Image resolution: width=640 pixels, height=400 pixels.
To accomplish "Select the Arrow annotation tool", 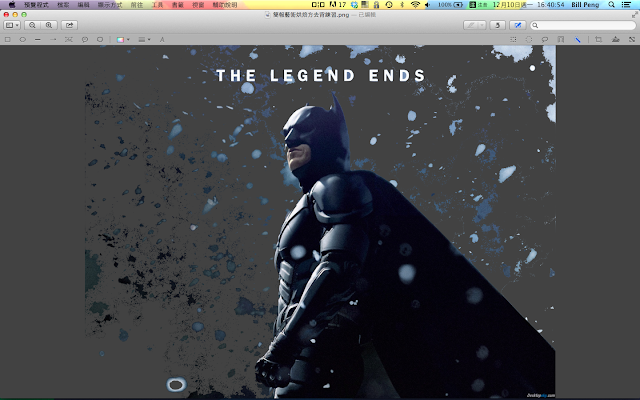I will (53, 40).
